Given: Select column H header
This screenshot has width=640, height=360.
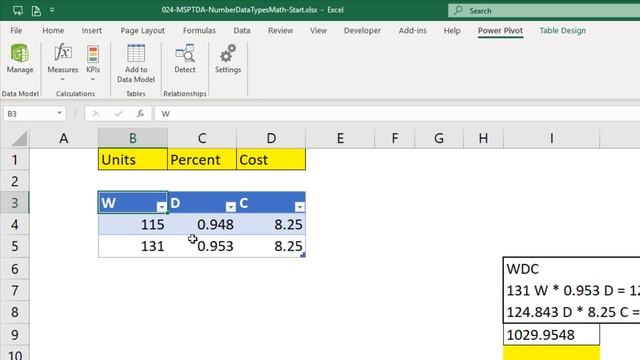Looking at the screenshot, I should pos(483,138).
